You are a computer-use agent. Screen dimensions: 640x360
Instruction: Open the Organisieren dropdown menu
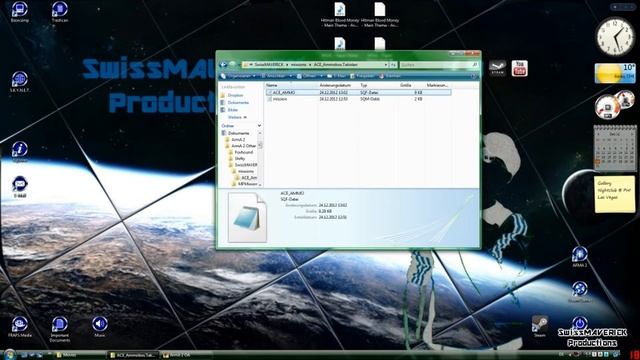coord(238,76)
